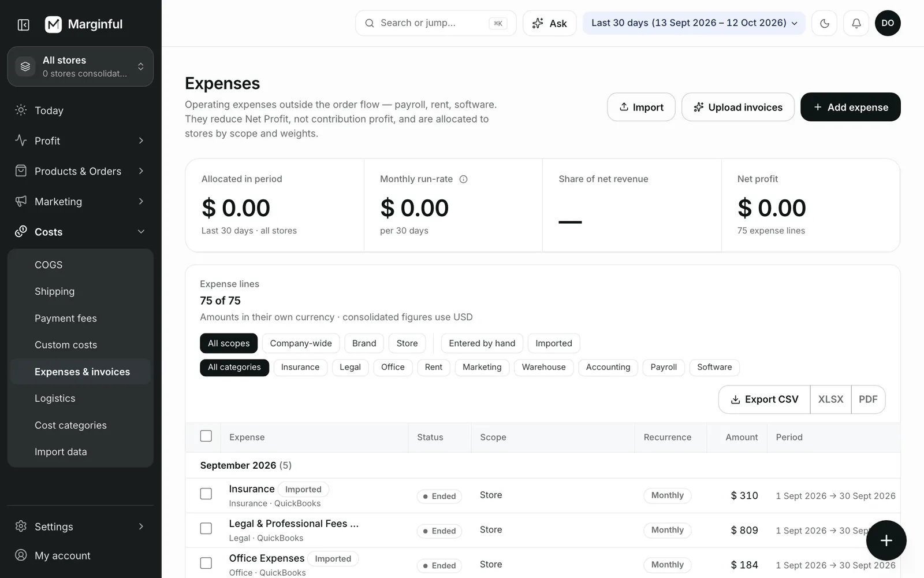Show only Imported expenses
Image resolution: width=924 pixels, height=578 pixels.
click(x=553, y=343)
